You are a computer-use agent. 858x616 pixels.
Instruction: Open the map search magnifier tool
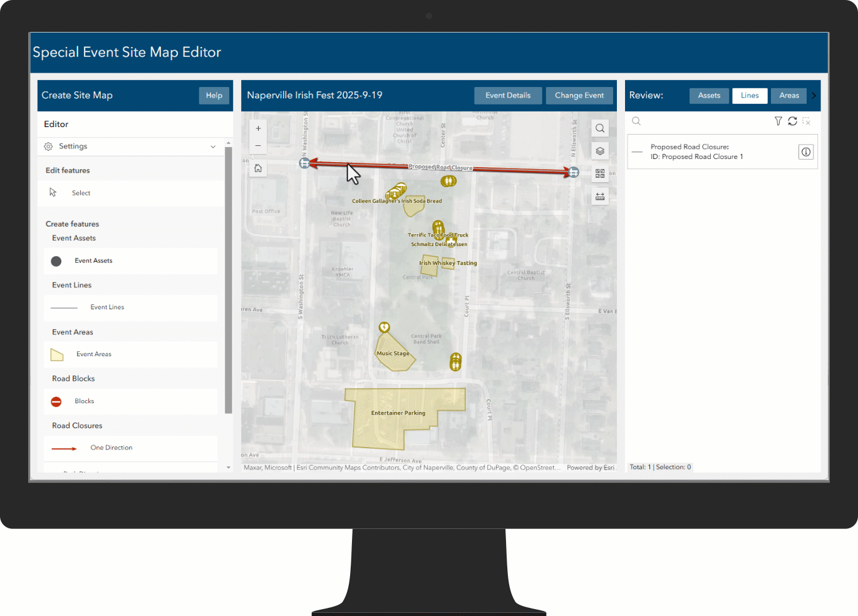[599, 128]
